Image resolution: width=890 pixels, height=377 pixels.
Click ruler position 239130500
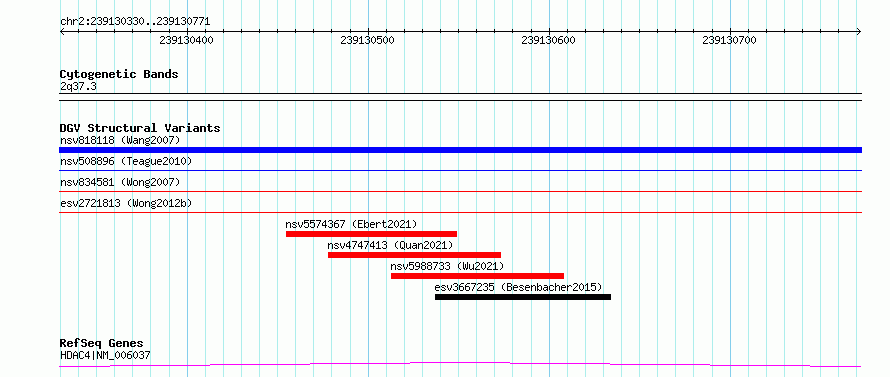[x=368, y=40]
